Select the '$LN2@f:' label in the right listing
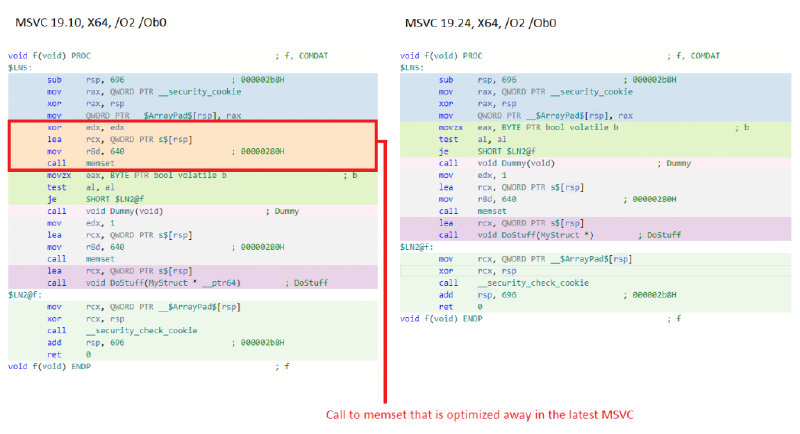 pyautogui.click(x=417, y=246)
